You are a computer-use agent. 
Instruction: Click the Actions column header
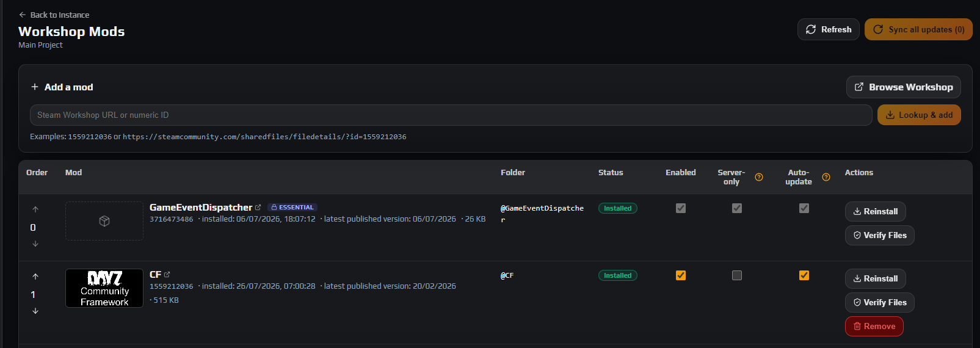point(859,173)
